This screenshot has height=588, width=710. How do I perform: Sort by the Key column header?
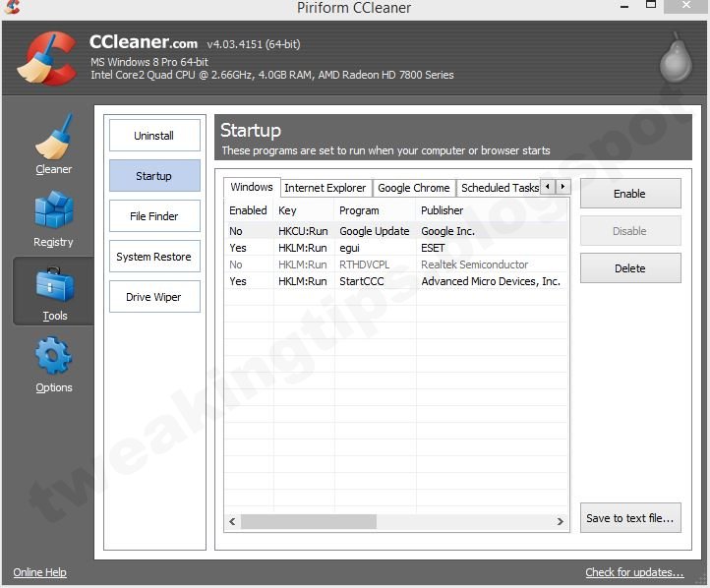click(304, 210)
